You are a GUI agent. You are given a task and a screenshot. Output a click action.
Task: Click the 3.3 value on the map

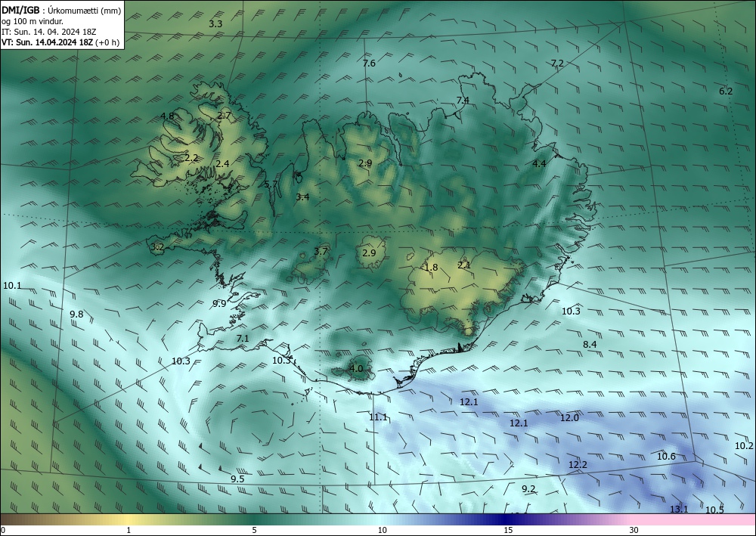[215, 23]
